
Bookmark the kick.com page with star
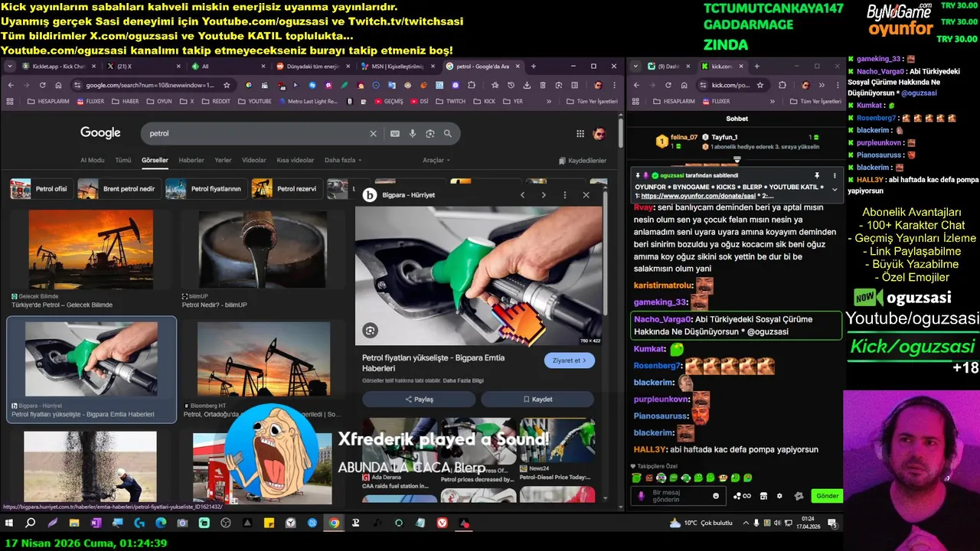pyautogui.click(x=760, y=85)
